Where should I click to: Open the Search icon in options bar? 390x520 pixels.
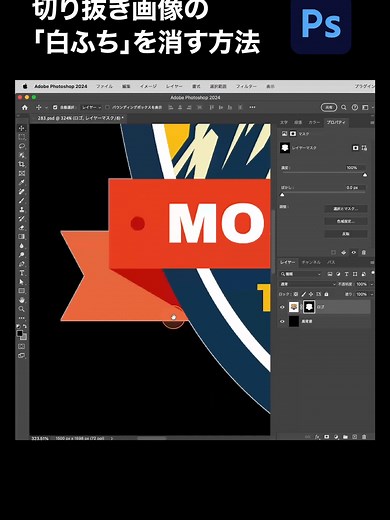click(x=344, y=107)
